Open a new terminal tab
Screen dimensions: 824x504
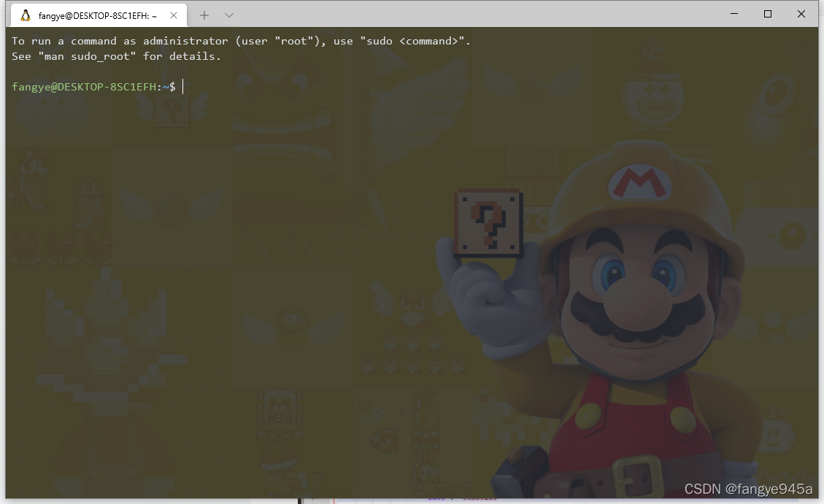coord(204,15)
